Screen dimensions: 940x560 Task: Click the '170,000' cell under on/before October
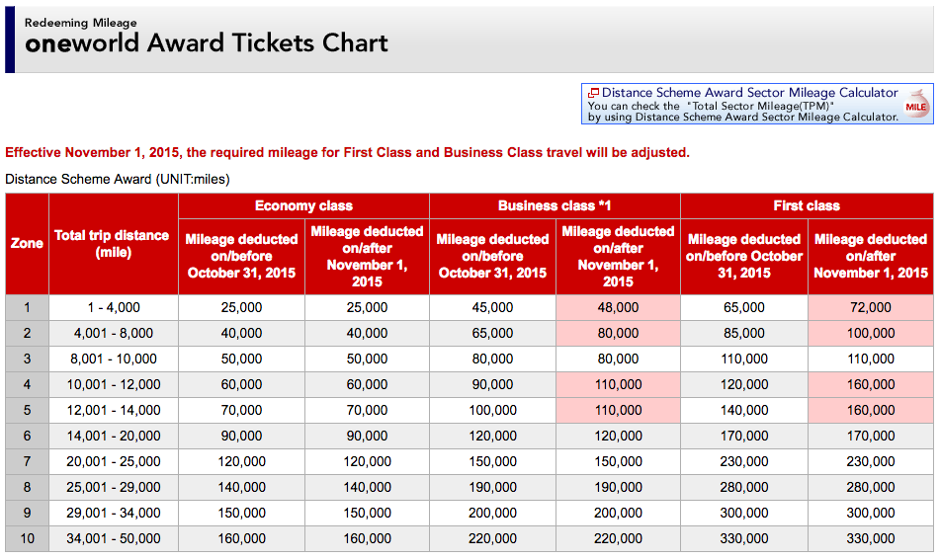(x=744, y=437)
